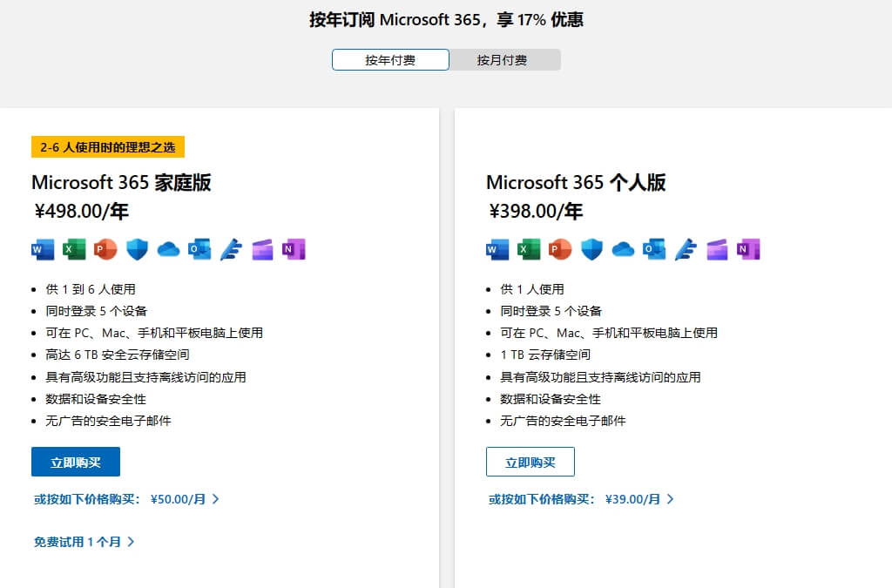
Task: Select 按年付费 yearly billing toggle
Action: pos(390,60)
